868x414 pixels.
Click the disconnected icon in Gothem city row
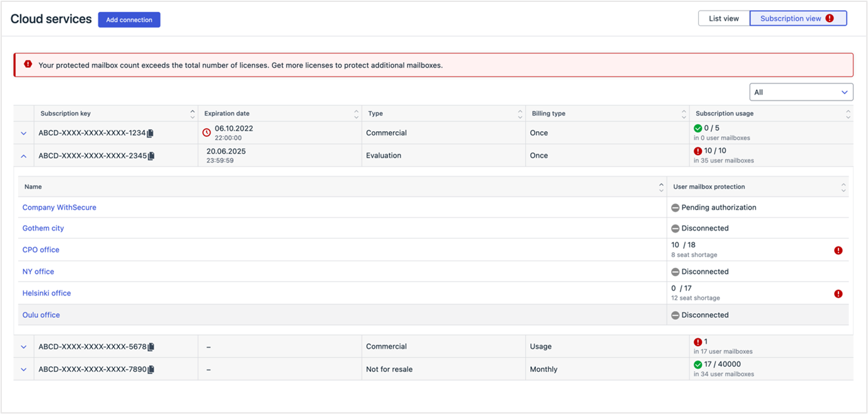[x=675, y=228]
